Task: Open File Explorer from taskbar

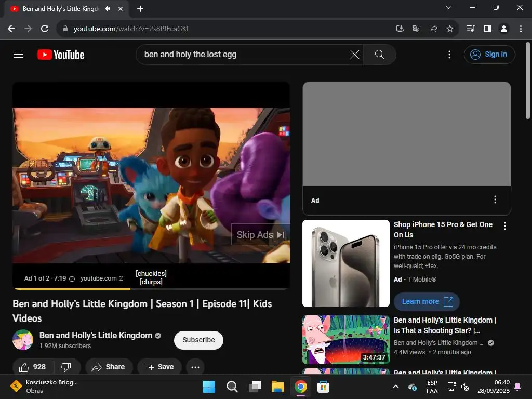Action: [x=277, y=387]
